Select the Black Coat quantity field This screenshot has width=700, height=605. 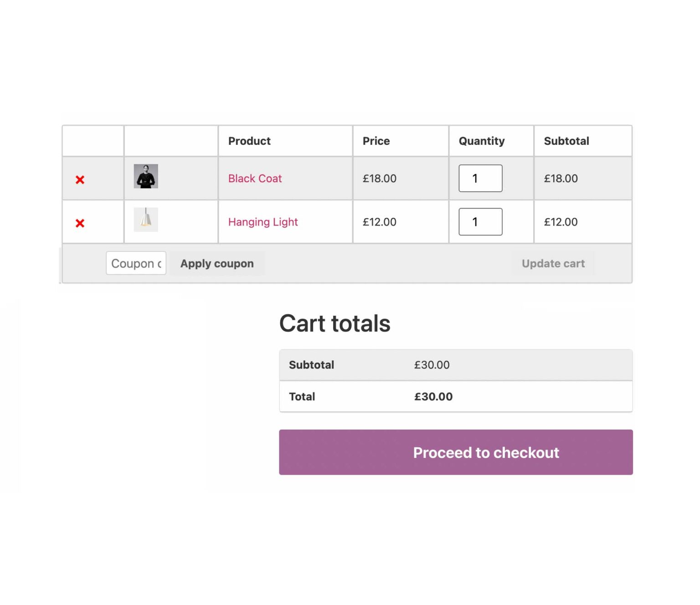tap(479, 178)
